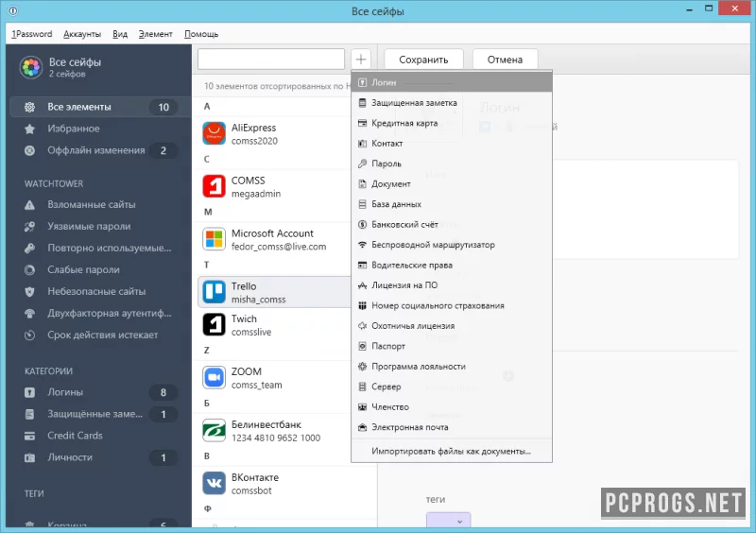Image resolution: width=756 pixels, height=533 pixels.
Task: Choose Защищенная заметка item type
Action: (x=452, y=103)
